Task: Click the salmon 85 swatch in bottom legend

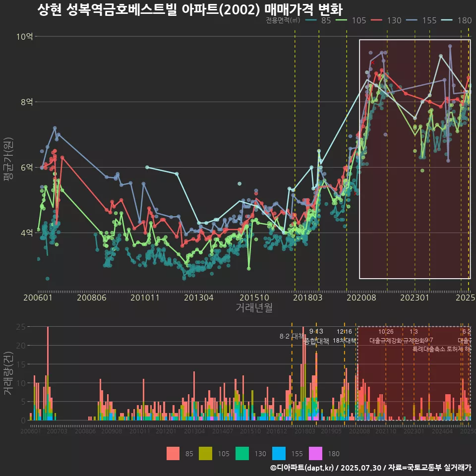Action: tap(173, 454)
